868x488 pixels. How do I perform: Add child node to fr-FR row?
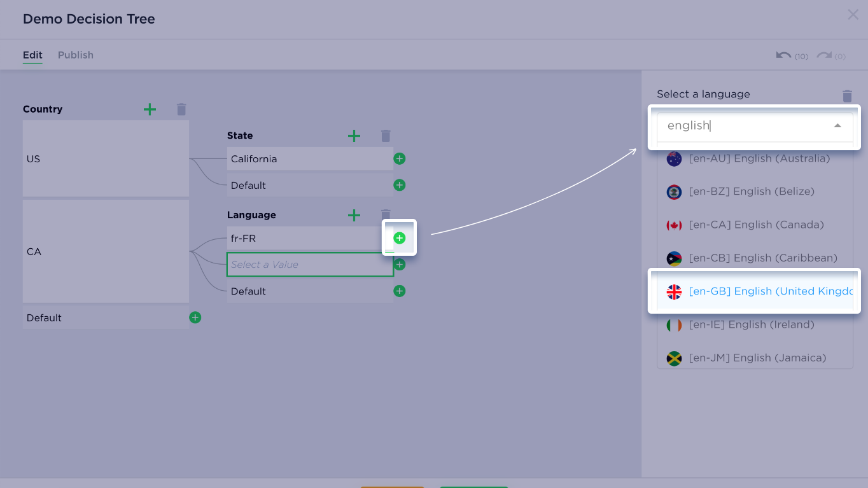[x=400, y=238]
